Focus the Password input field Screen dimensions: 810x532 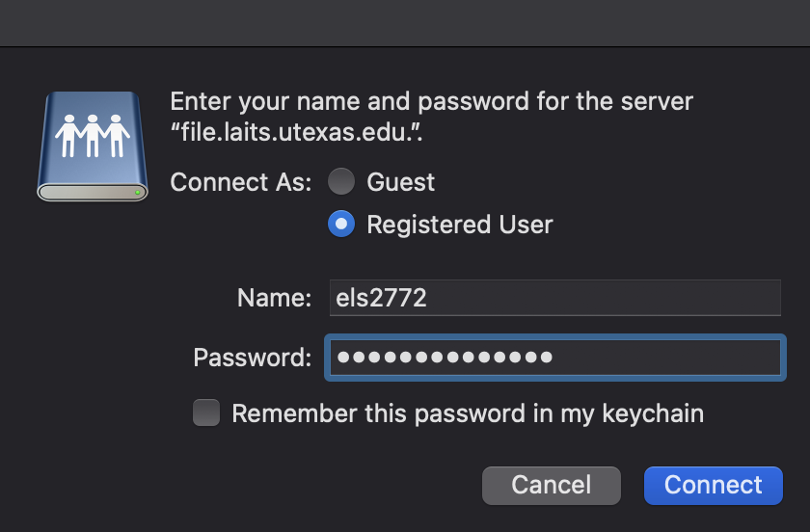pos(554,358)
